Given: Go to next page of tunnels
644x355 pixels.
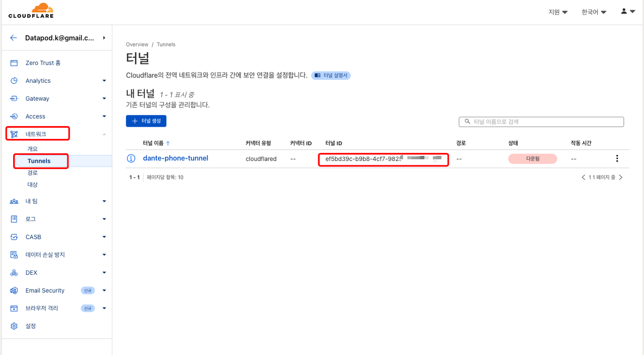Looking at the screenshot, I should click(x=621, y=177).
